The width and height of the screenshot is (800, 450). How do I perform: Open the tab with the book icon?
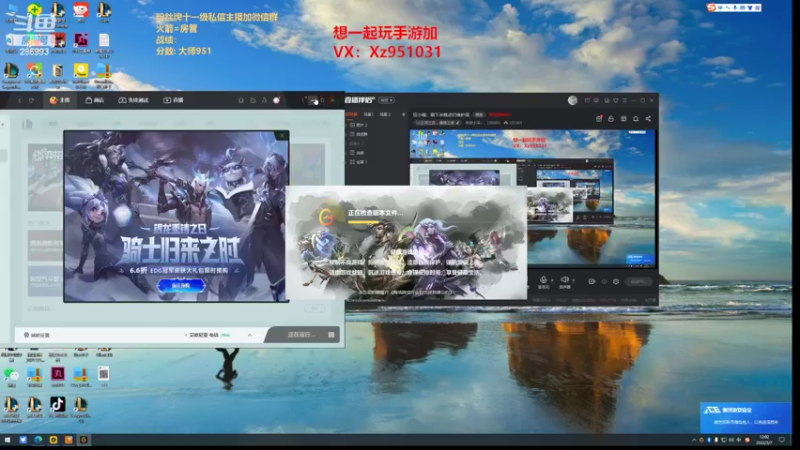point(133,100)
